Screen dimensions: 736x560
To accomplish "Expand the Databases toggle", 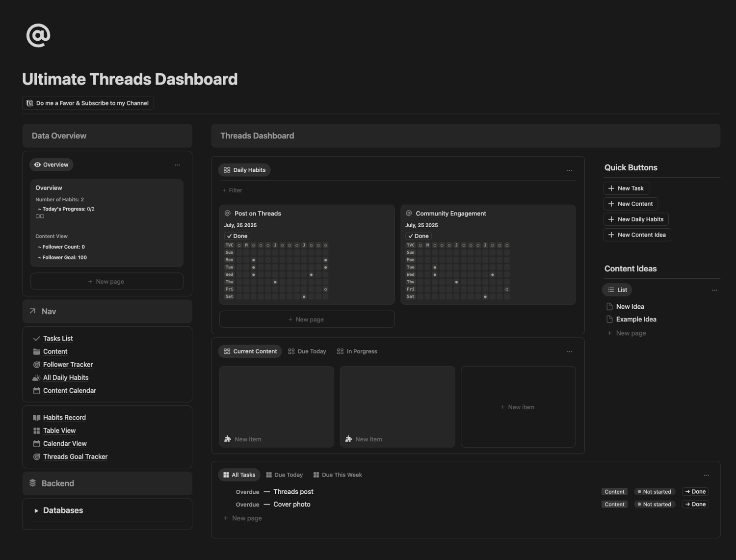I will point(36,511).
